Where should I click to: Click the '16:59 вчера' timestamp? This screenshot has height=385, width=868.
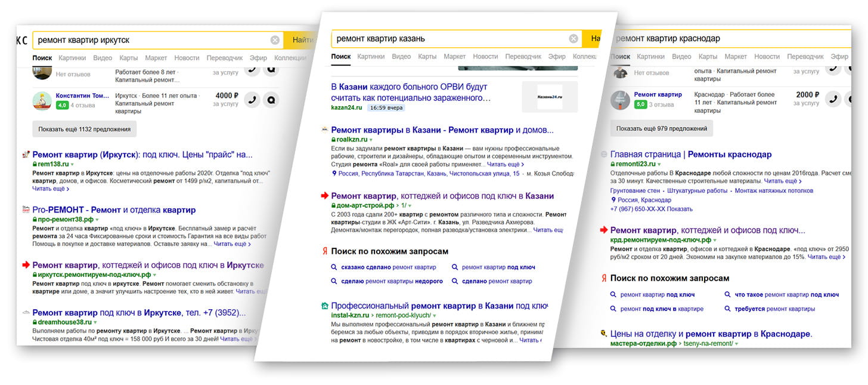[386, 108]
